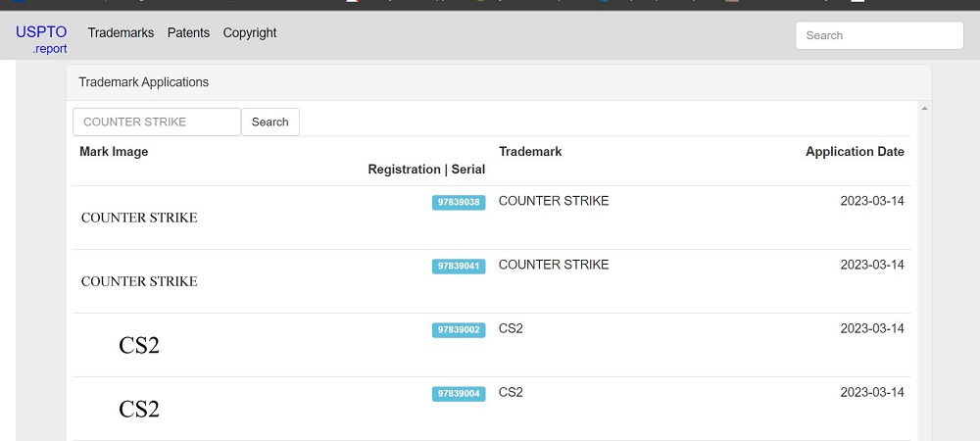Screen dimensions: 980x441
Task: Select the first COUNTER STRIKE trademark name
Action: click(x=553, y=201)
